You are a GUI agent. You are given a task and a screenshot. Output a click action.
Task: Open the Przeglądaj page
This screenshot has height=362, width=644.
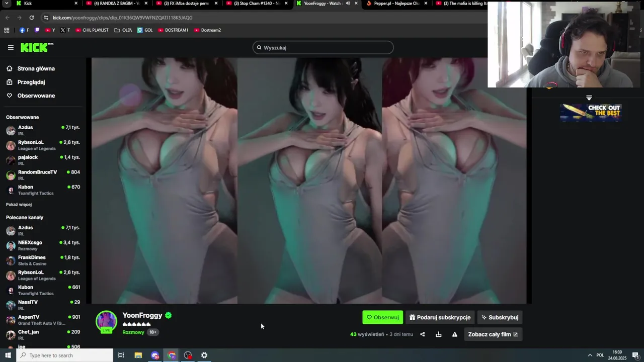pyautogui.click(x=31, y=82)
